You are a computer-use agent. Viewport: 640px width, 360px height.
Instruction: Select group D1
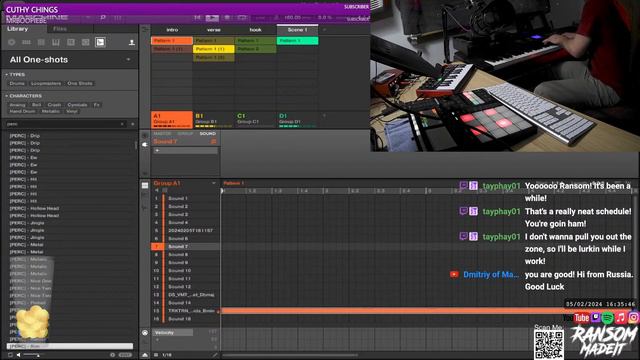point(298,120)
